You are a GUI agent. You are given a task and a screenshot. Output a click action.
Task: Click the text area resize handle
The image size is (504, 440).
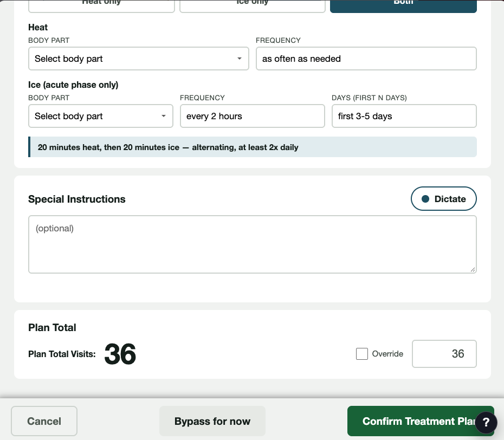tap(473, 270)
